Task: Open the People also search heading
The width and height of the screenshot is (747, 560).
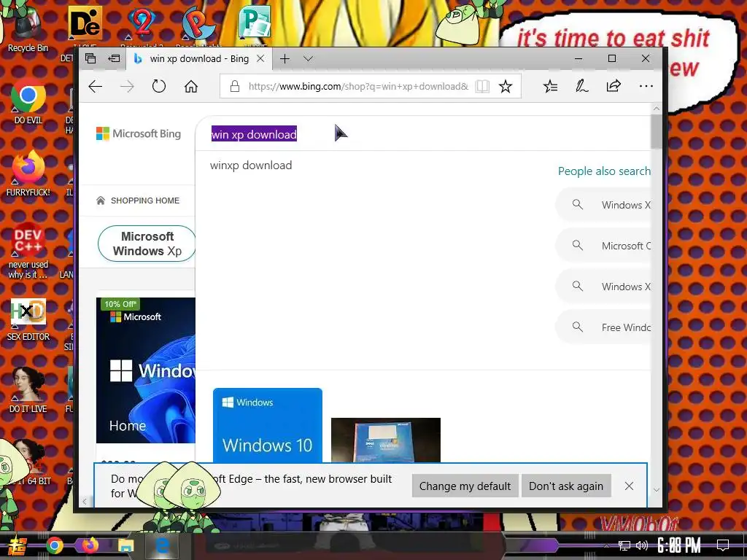Action: pos(604,171)
